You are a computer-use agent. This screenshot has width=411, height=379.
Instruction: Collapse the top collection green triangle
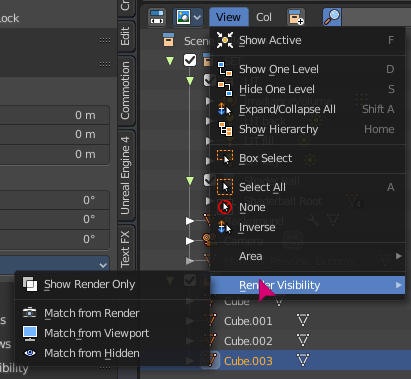point(170,61)
